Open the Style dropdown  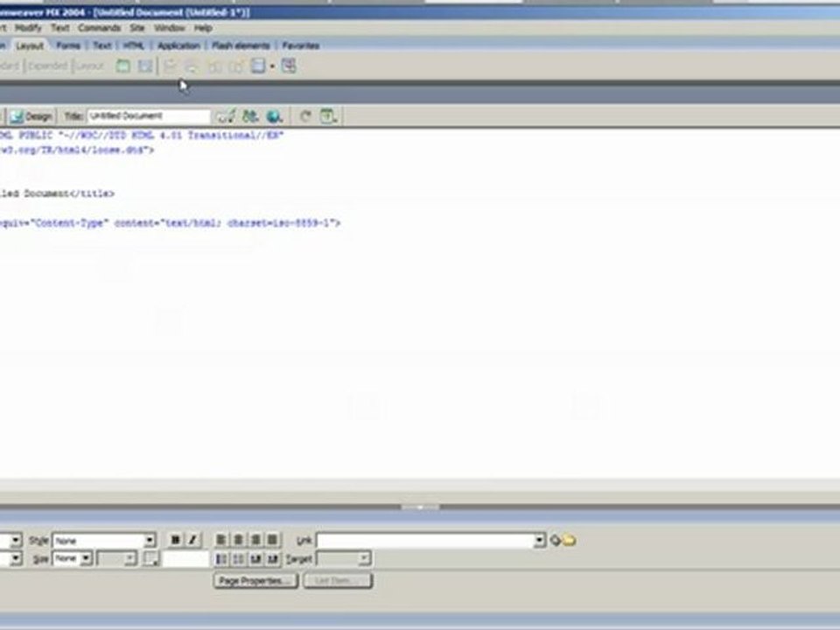point(104,540)
